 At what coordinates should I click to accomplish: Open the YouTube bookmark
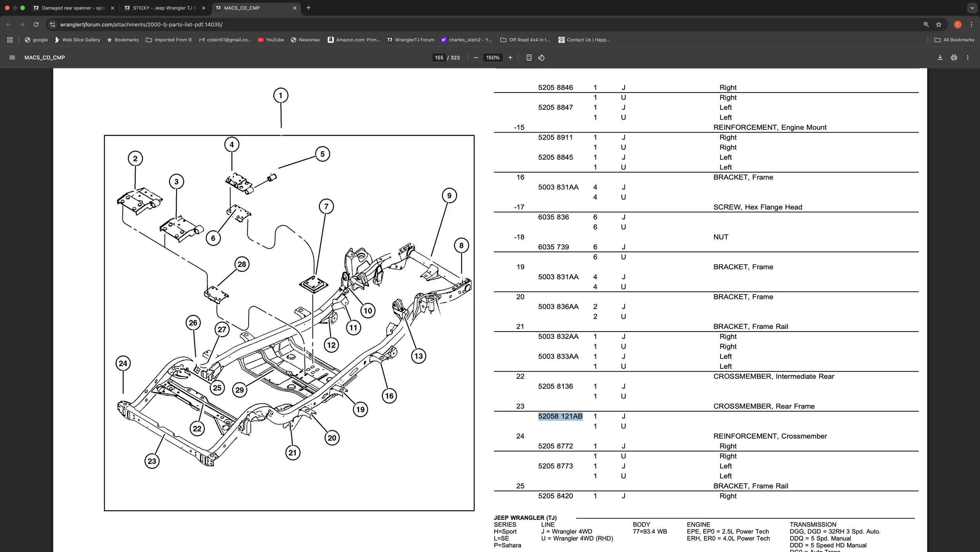[271, 40]
